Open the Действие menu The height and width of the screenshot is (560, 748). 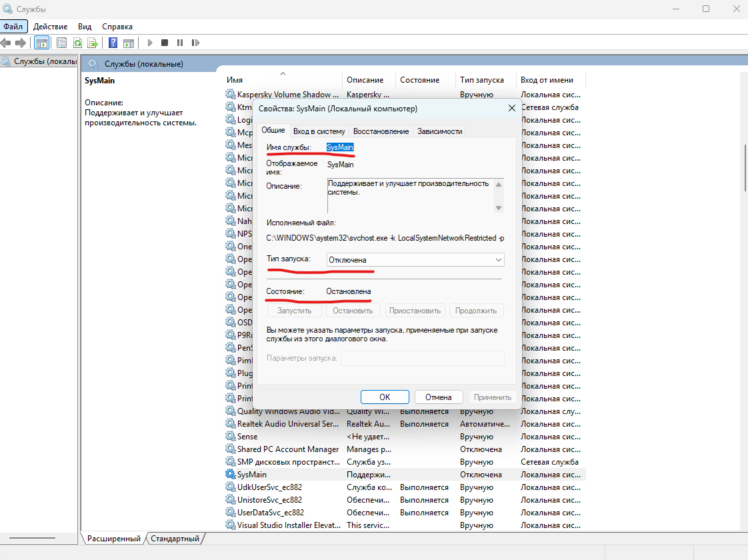click(50, 27)
